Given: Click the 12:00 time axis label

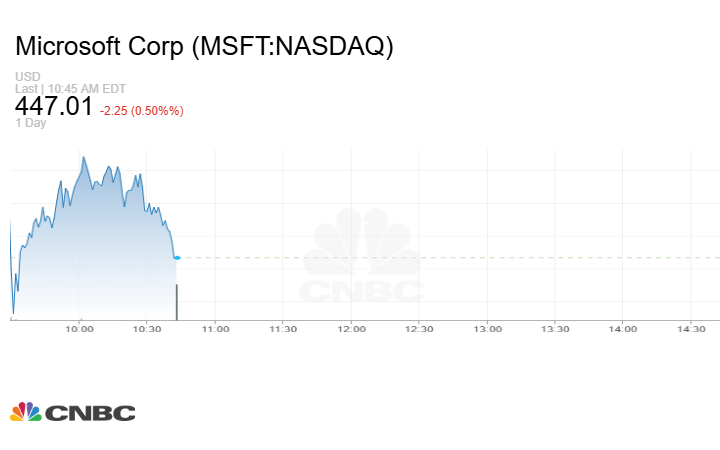Looking at the screenshot, I should tap(351, 328).
